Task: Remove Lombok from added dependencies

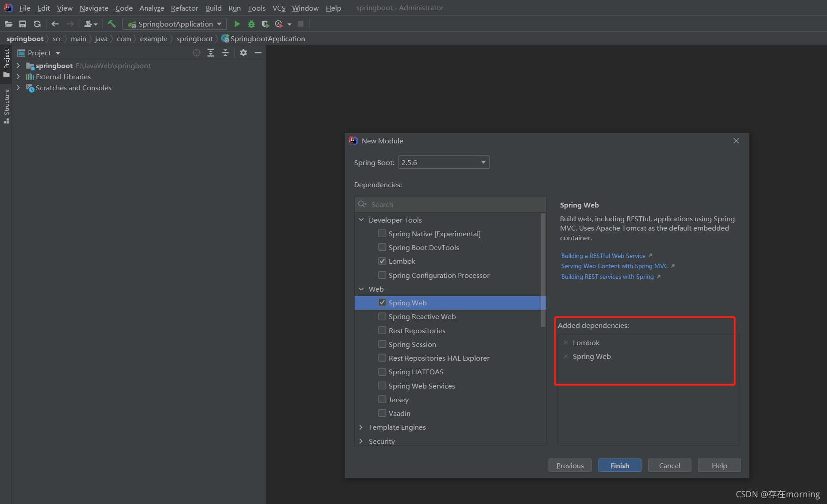Action: tap(566, 342)
